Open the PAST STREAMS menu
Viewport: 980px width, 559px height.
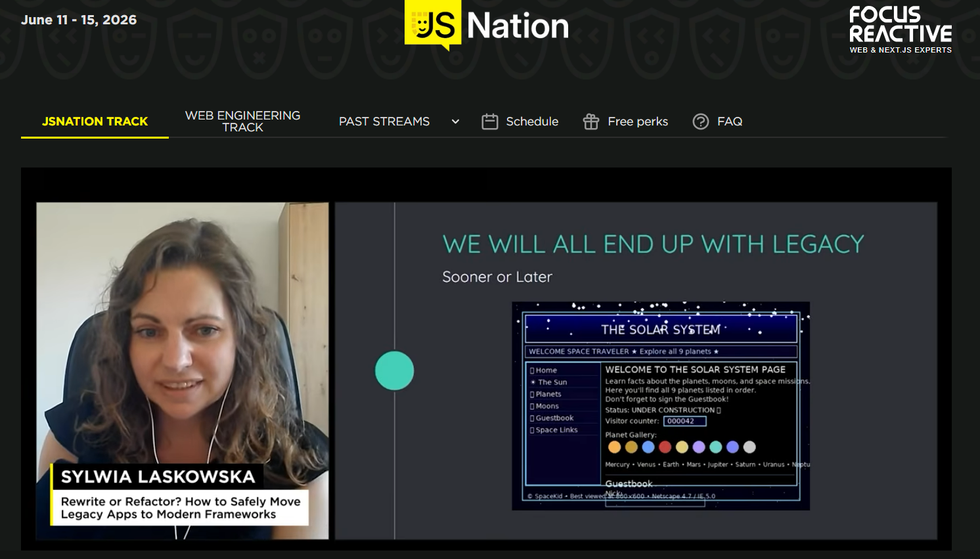pos(384,122)
